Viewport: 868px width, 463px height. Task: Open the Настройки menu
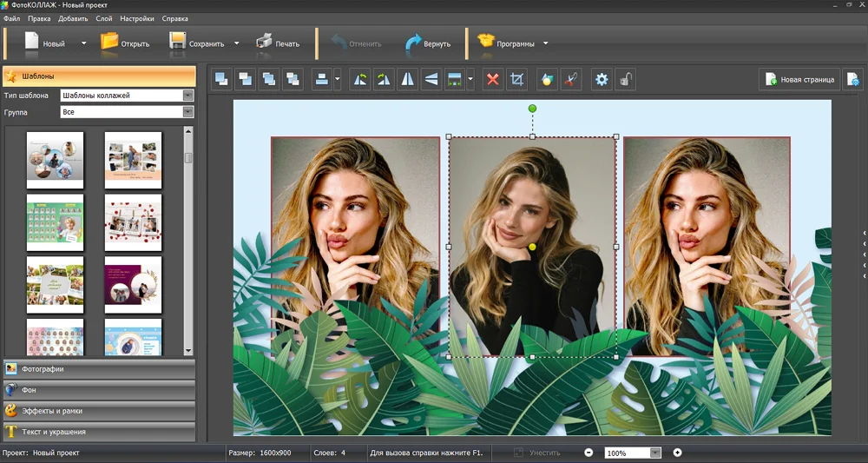point(137,18)
